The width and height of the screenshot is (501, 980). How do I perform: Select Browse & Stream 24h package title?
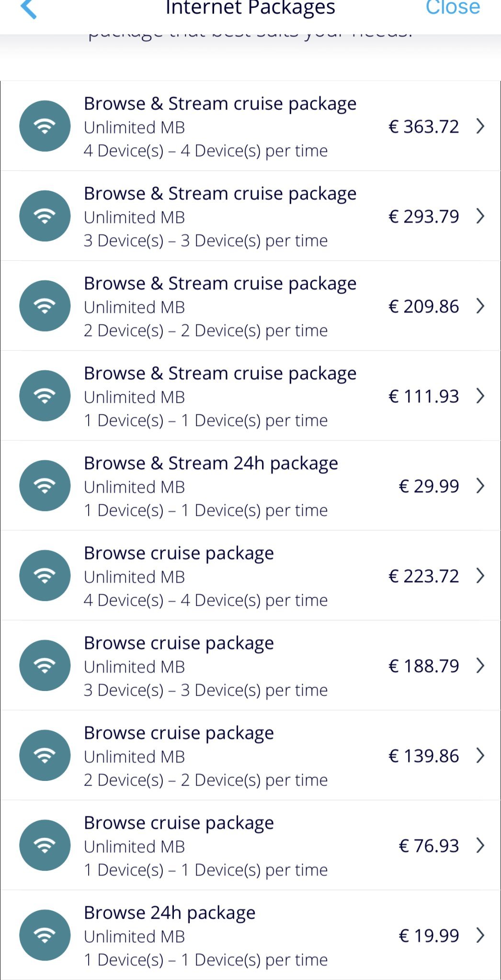pyautogui.click(x=211, y=463)
